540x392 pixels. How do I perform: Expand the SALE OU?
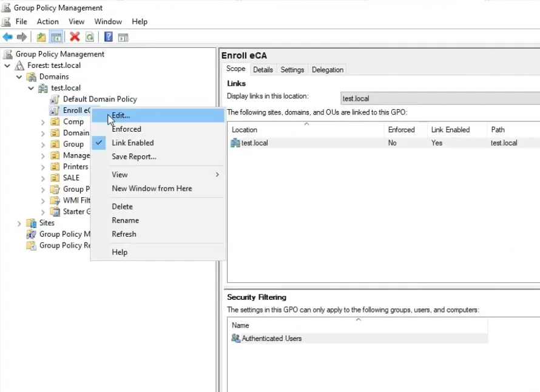tap(42, 178)
